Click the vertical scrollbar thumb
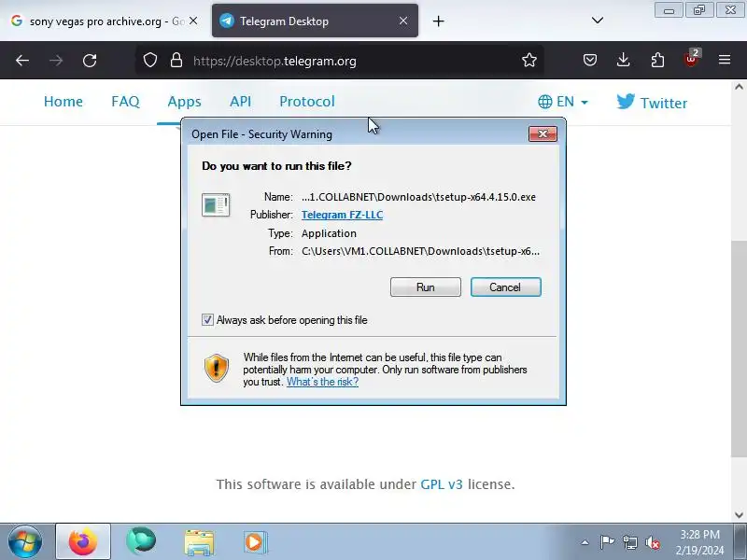 tap(739, 349)
